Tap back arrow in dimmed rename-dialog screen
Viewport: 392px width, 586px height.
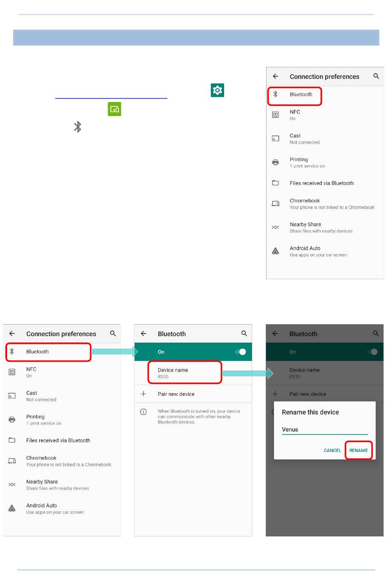point(275,334)
